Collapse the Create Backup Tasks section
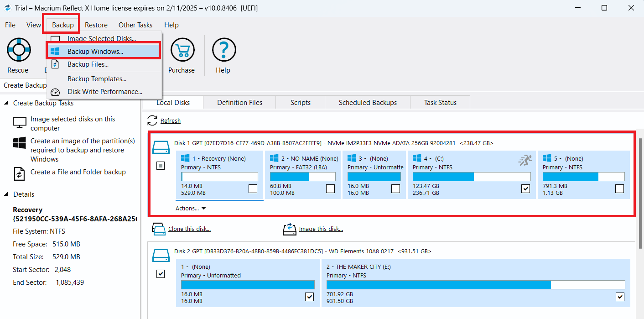The width and height of the screenshot is (644, 319). [x=6, y=103]
